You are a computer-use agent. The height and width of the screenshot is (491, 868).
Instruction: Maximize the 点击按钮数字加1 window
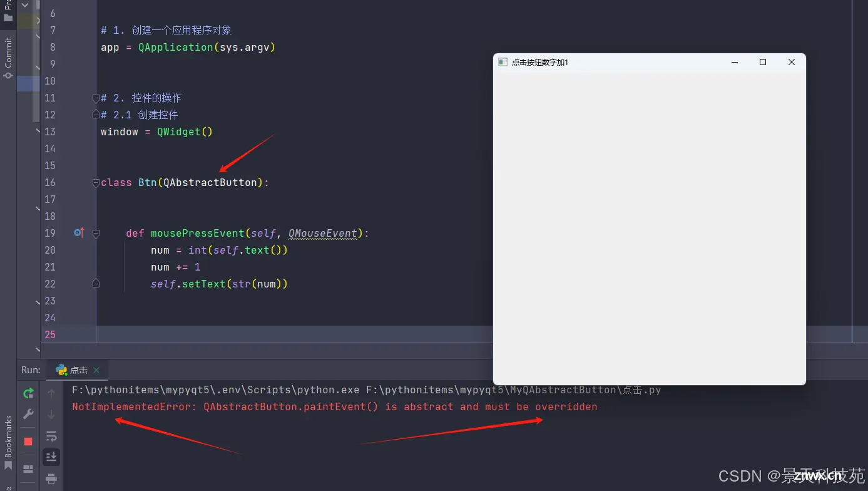763,62
